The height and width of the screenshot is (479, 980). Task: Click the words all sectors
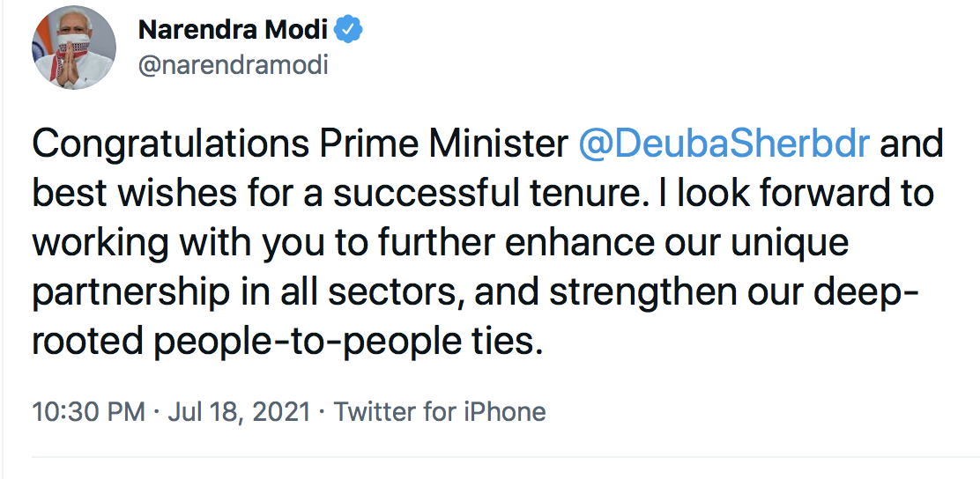click(x=377, y=291)
